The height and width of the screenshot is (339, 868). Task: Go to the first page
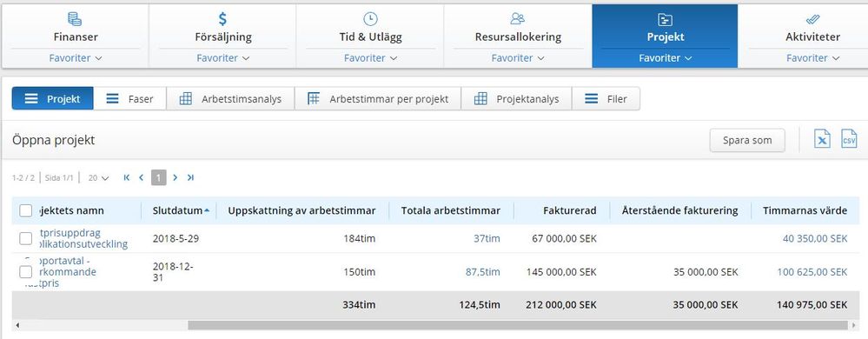click(127, 178)
